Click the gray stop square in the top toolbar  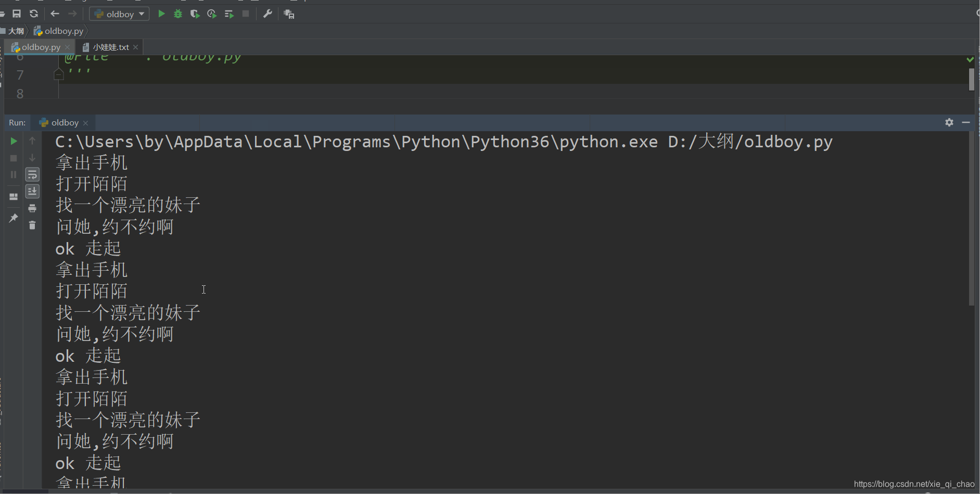point(246,14)
